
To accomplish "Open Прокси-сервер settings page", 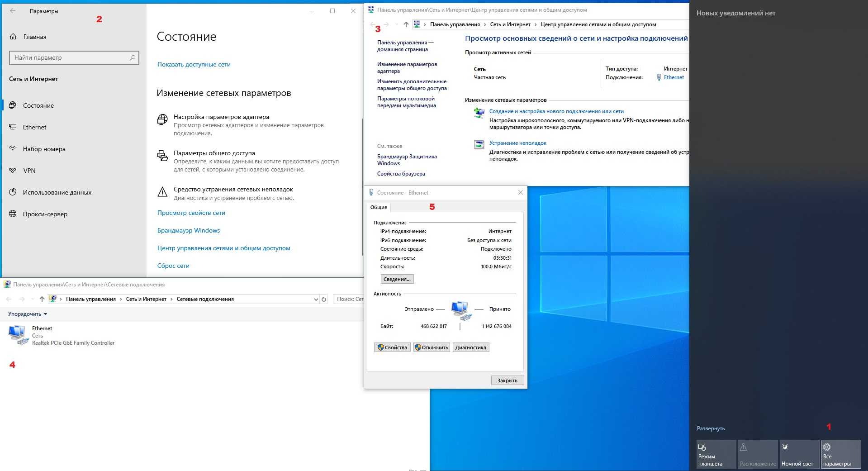I will (x=45, y=214).
